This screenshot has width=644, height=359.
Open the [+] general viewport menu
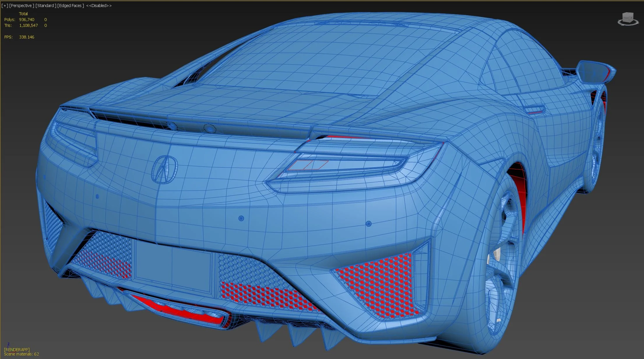coord(5,6)
